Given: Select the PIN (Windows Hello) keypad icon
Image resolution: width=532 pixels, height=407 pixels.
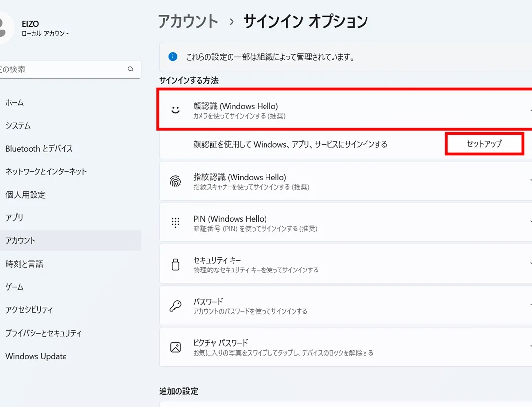Looking at the screenshot, I should point(175,222).
